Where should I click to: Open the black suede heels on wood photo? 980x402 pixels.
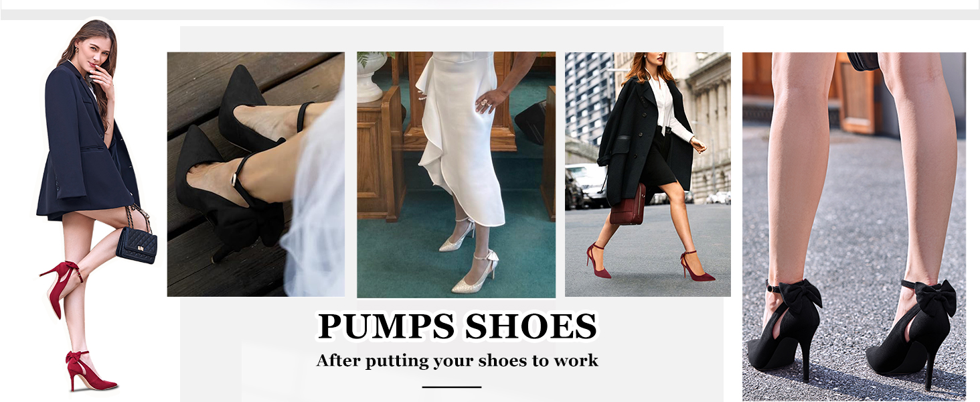pyautogui.click(x=256, y=174)
